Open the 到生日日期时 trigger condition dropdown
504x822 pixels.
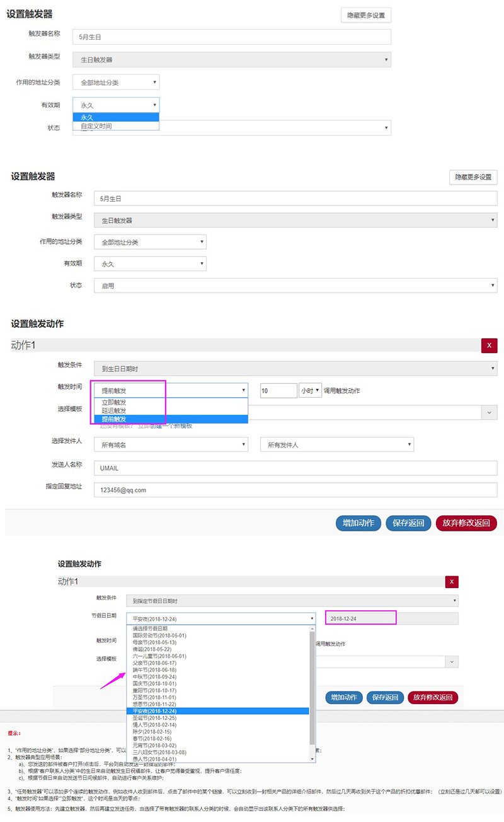click(x=295, y=369)
